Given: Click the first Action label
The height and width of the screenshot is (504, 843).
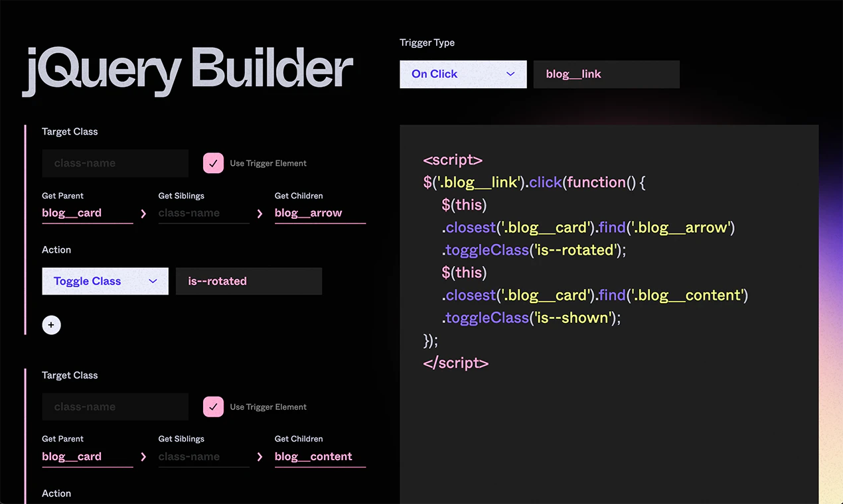Looking at the screenshot, I should click(56, 250).
